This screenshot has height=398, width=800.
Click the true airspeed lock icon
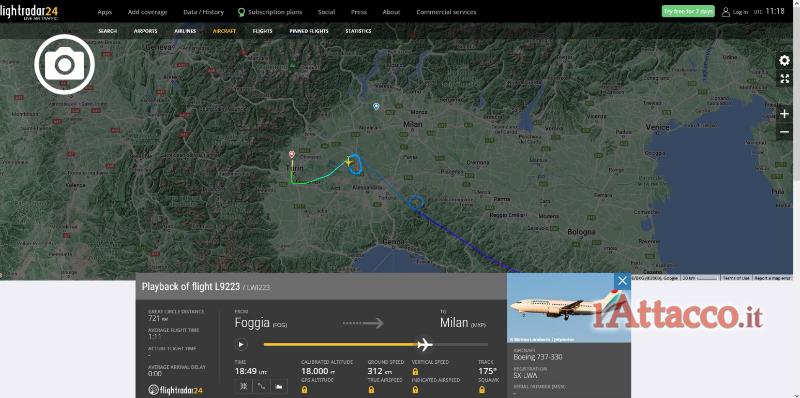click(371, 389)
